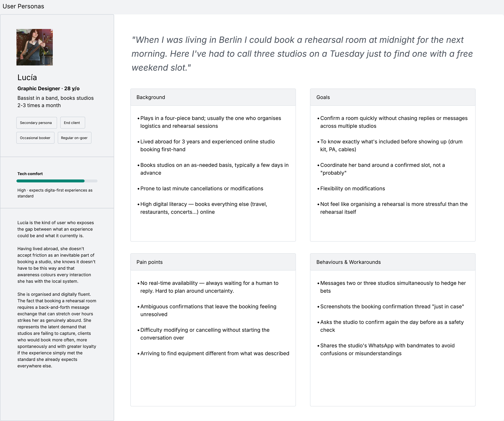Viewport: 504px width, 421px height.
Task: Open the User Personas page title
Action: pyautogui.click(x=23, y=6)
